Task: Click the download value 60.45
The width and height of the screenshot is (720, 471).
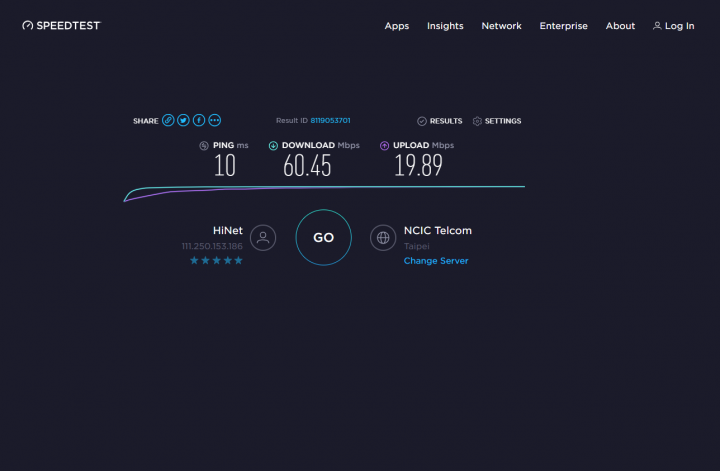Action: click(x=307, y=166)
